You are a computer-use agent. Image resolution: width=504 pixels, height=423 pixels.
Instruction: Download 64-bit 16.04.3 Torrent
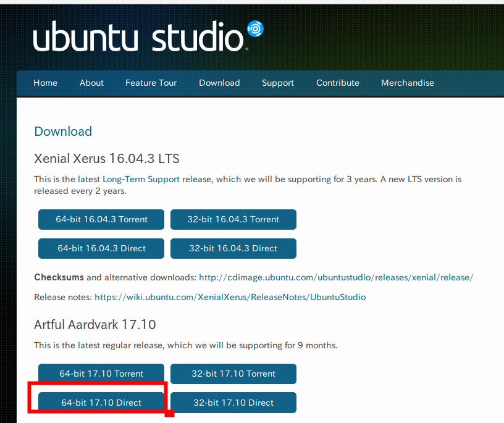click(x=101, y=220)
